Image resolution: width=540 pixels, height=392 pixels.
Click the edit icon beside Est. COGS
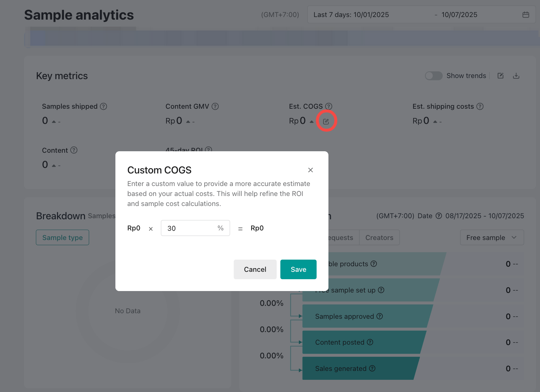pyautogui.click(x=326, y=121)
